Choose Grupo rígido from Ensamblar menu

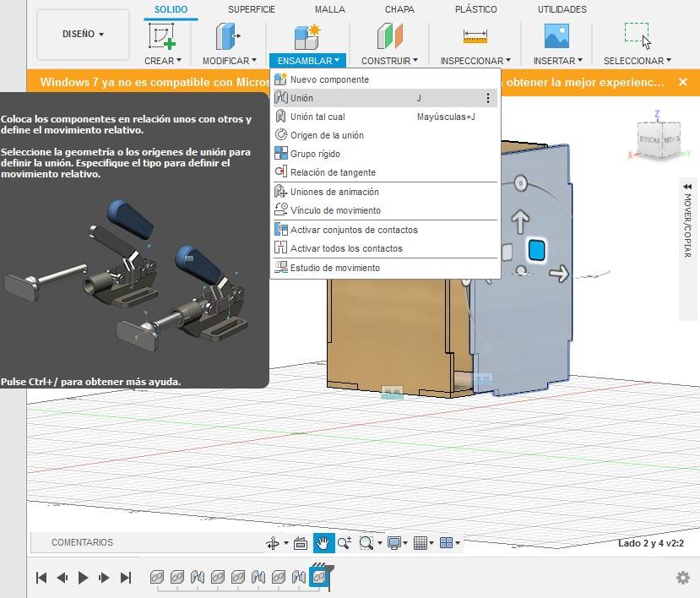pyautogui.click(x=315, y=154)
